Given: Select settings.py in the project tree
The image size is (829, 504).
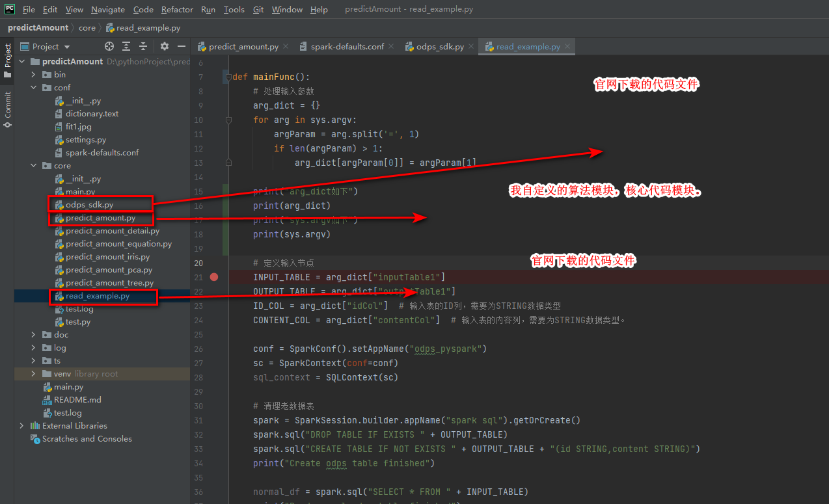Looking at the screenshot, I should [x=86, y=139].
